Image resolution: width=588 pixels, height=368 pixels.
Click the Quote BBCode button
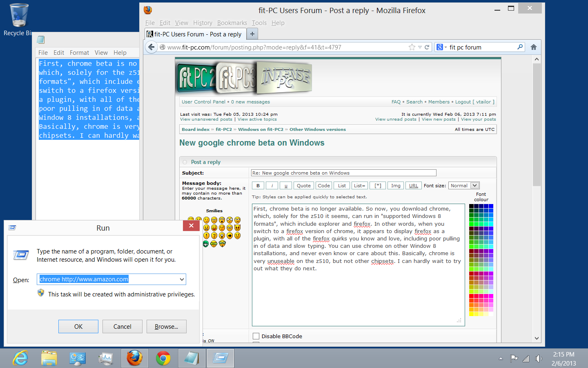click(303, 186)
